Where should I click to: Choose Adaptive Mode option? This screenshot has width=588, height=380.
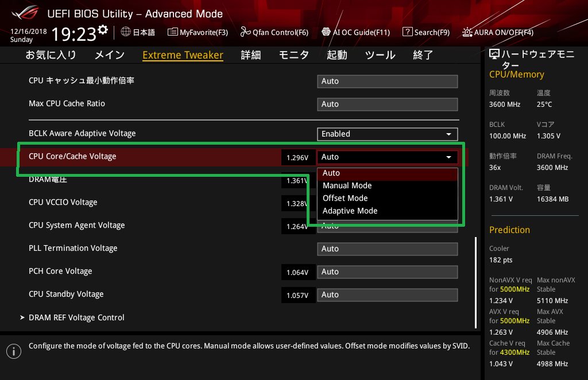pos(388,211)
